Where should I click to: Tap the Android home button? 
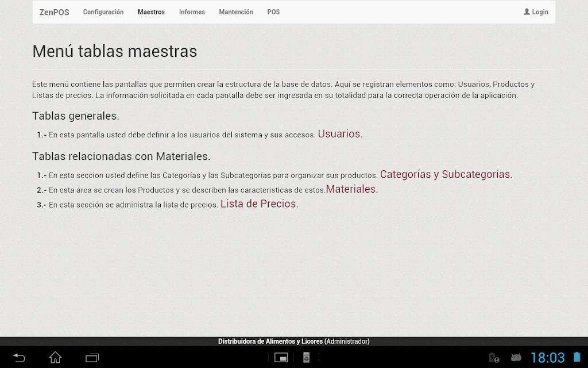coord(56,358)
